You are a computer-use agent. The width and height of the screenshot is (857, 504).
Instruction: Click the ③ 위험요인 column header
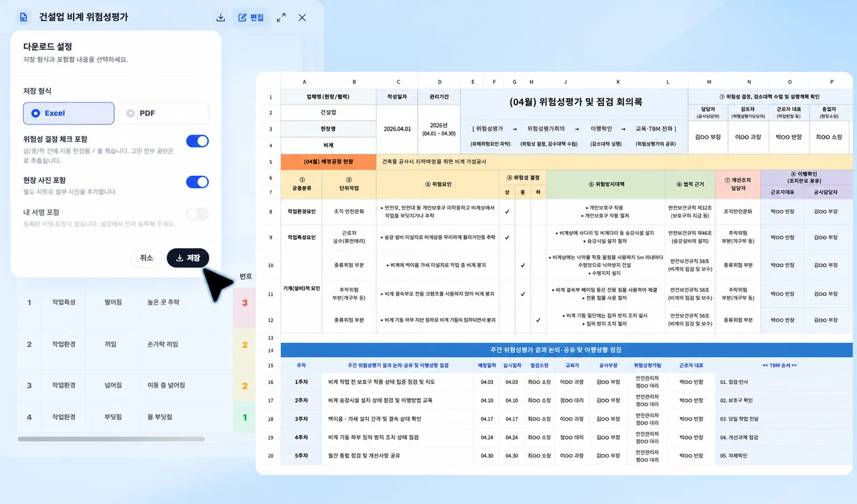click(438, 184)
